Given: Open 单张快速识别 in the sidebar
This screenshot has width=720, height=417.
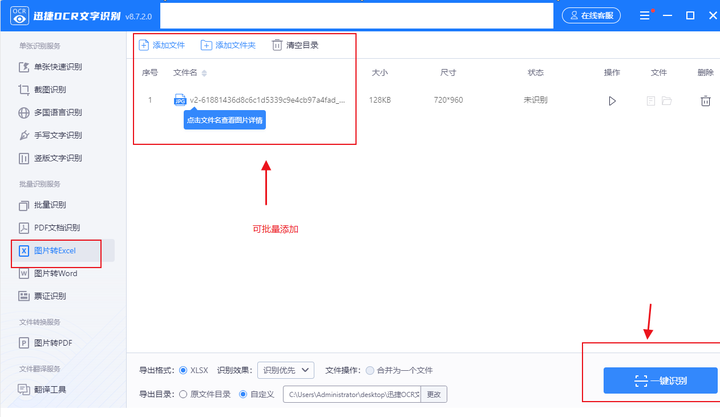Looking at the screenshot, I should [x=51, y=67].
